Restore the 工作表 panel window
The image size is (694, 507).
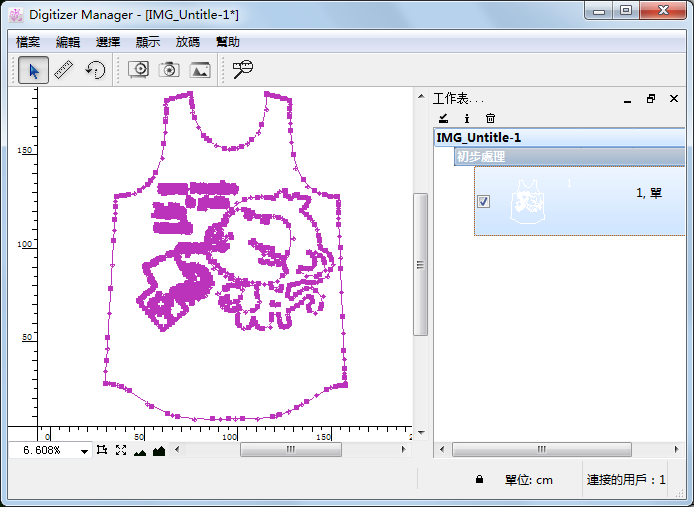pos(651,99)
